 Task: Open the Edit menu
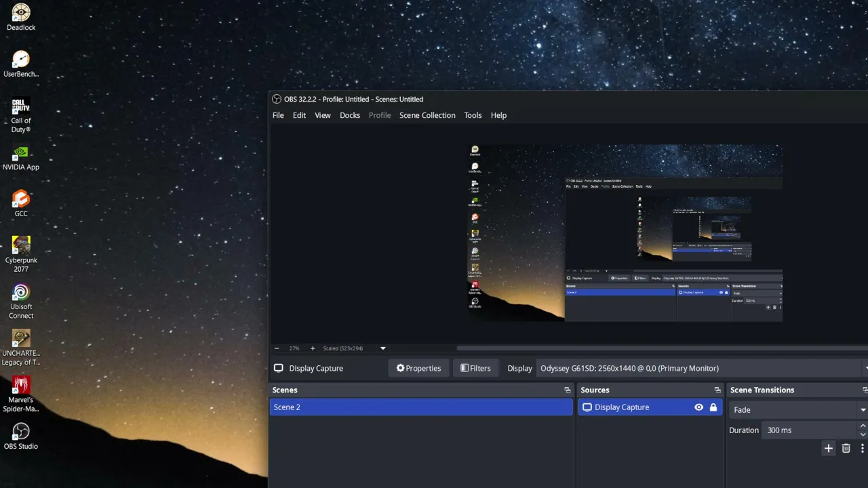coord(299,115)
